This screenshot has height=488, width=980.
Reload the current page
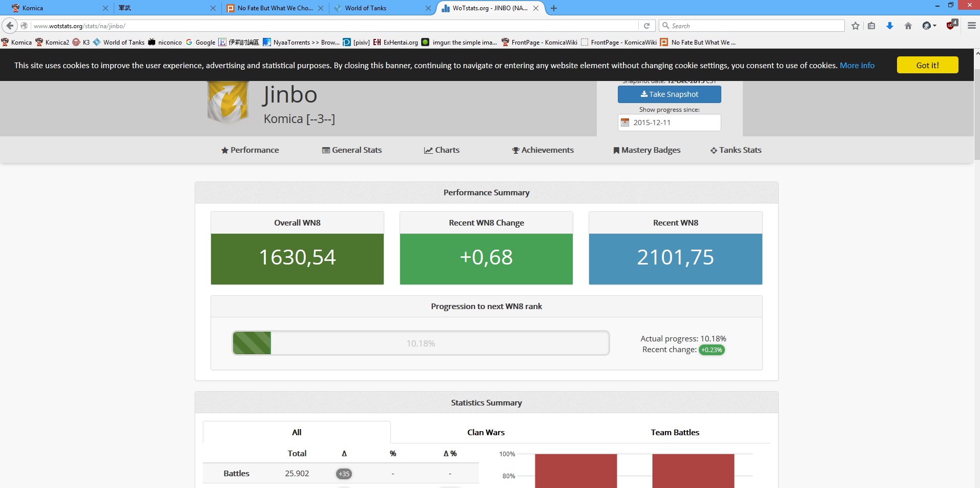pos(647,26)
